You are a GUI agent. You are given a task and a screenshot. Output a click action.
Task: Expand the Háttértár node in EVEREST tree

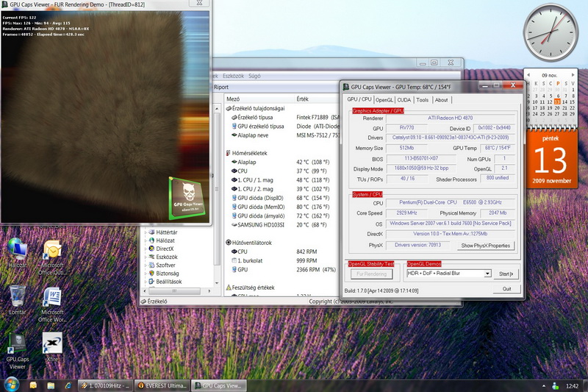coord(146,232)
